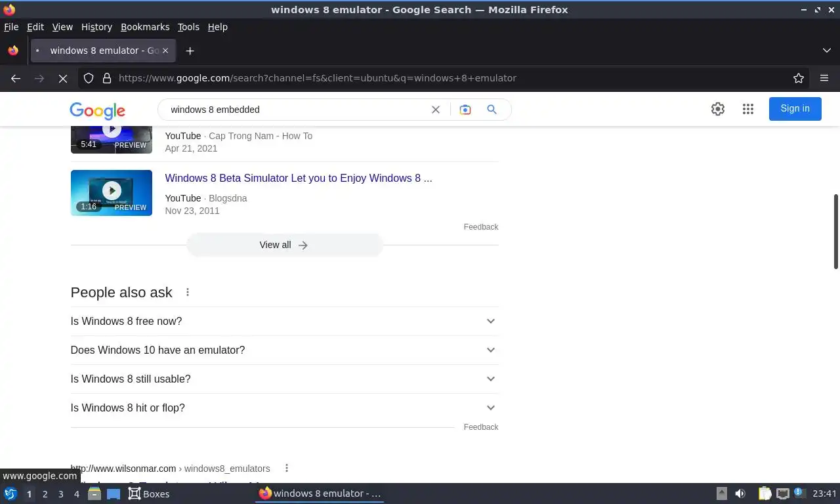Open the Help menu
Image resolution: width=840 pixels, height=504 pixels.
[217, 27]
